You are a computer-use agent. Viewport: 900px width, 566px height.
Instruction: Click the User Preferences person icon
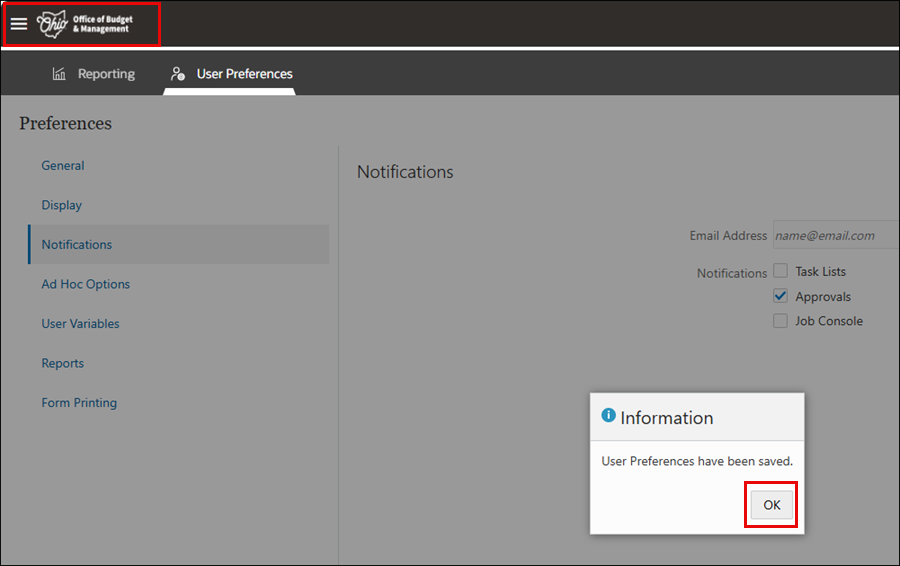[178, 73]
